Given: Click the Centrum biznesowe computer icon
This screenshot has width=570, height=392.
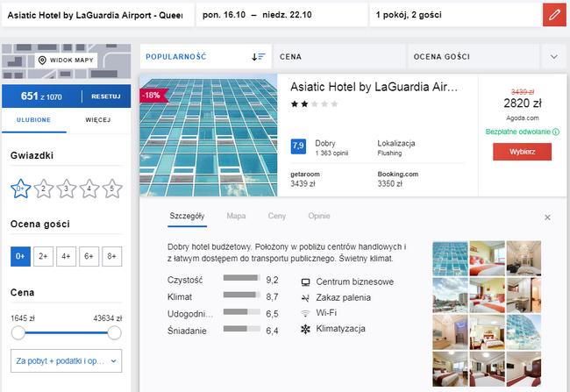Looking at the screenshot, I should pyautogui.click(x=305, y=282).
